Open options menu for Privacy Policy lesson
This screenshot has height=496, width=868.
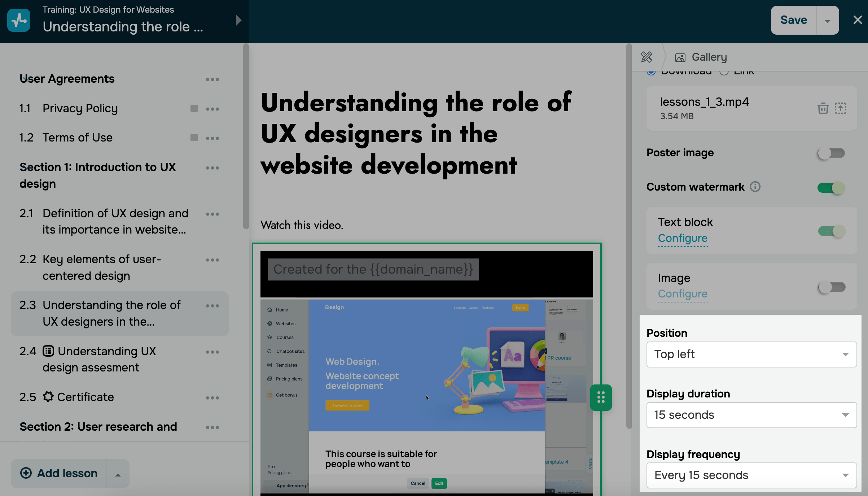[212, 109]
